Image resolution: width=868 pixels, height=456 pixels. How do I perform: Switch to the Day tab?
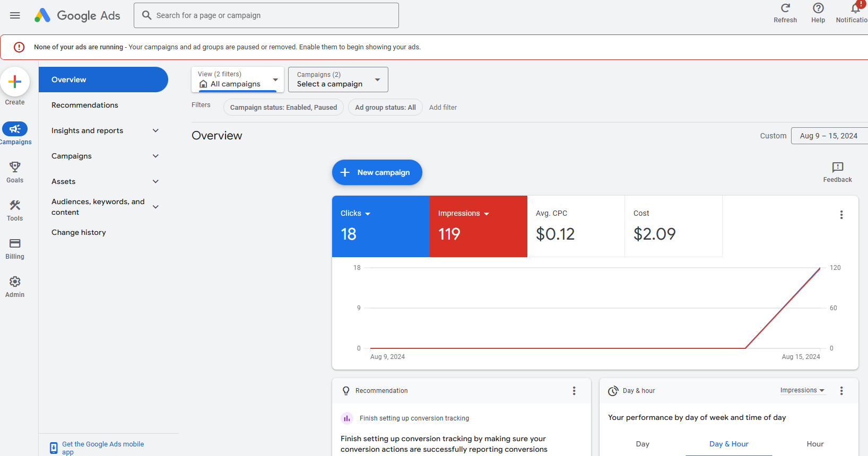pos(643,444)
